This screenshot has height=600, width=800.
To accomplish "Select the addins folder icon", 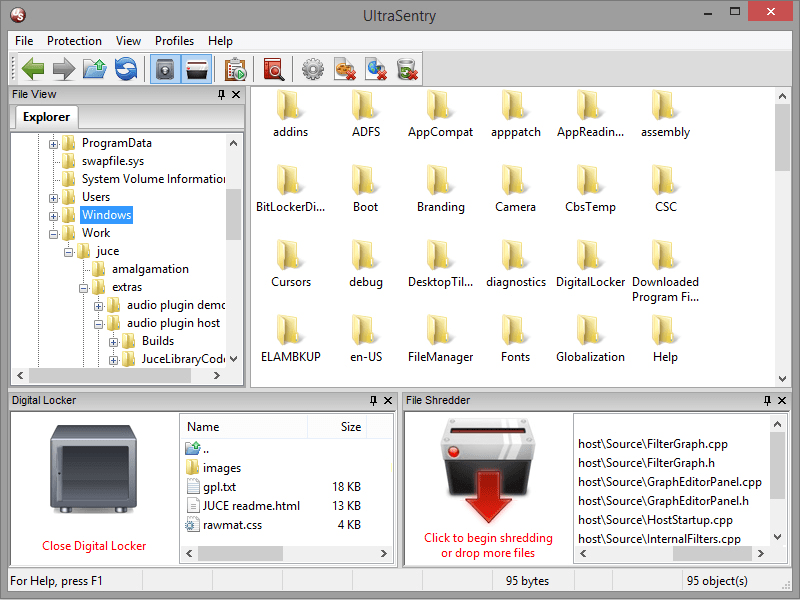I will point(290,113).
